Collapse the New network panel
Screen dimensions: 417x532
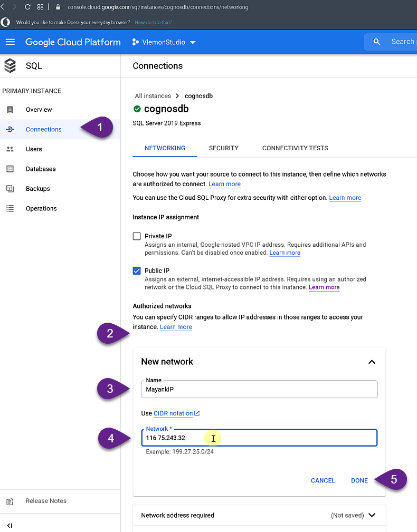click(x=372, y=362)
